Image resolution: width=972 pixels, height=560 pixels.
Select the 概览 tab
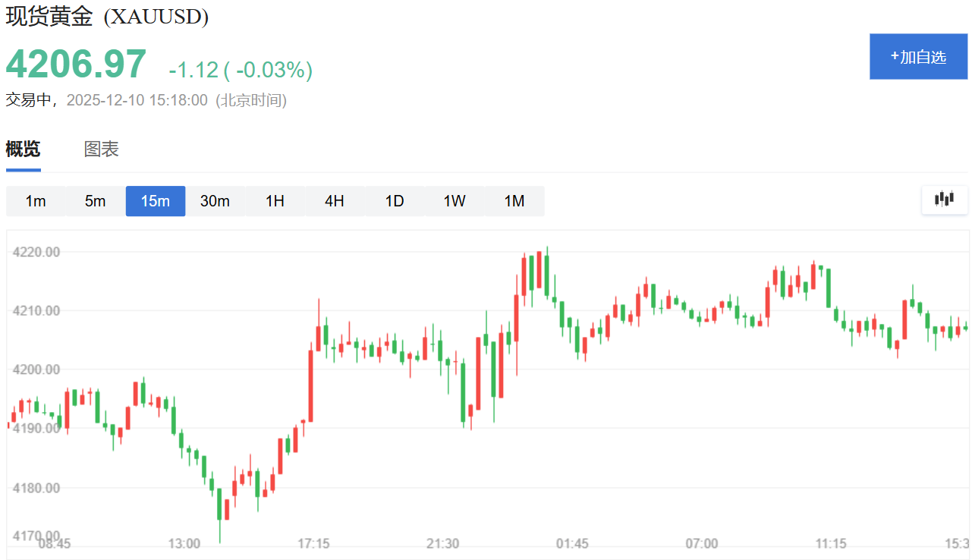pyautogui.click(x=23, y=149)
